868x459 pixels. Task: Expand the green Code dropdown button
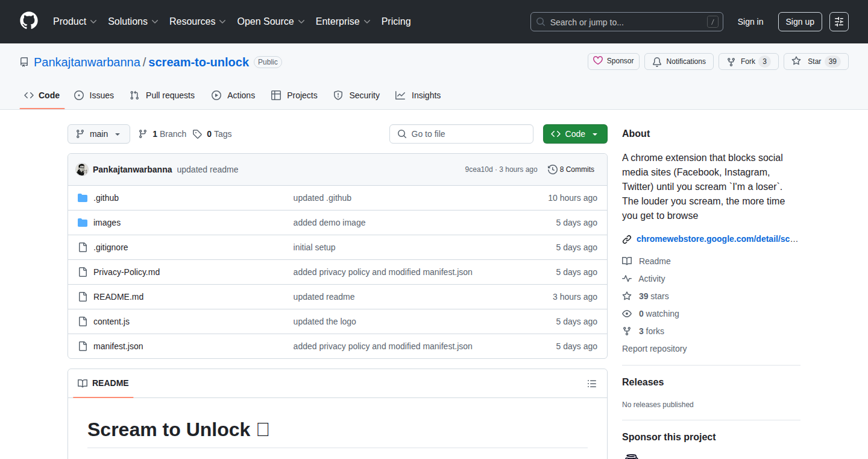pos(575,134)
